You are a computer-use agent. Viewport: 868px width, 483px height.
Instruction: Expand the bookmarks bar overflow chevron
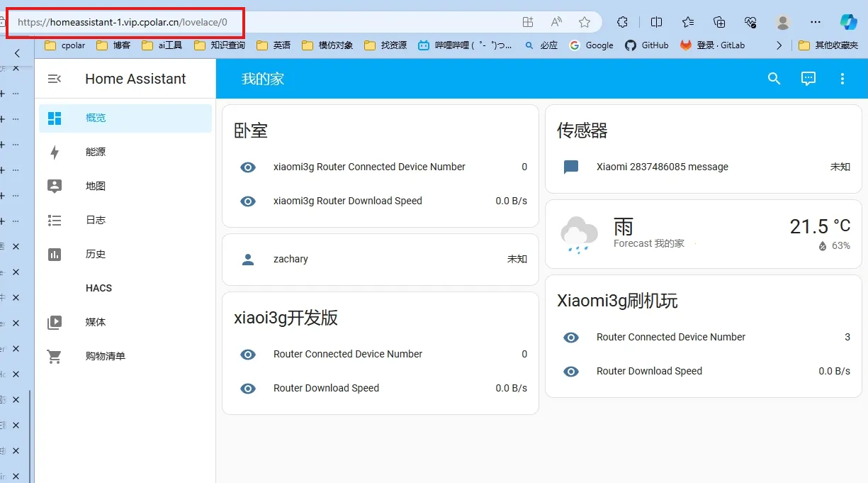point(779,45)
